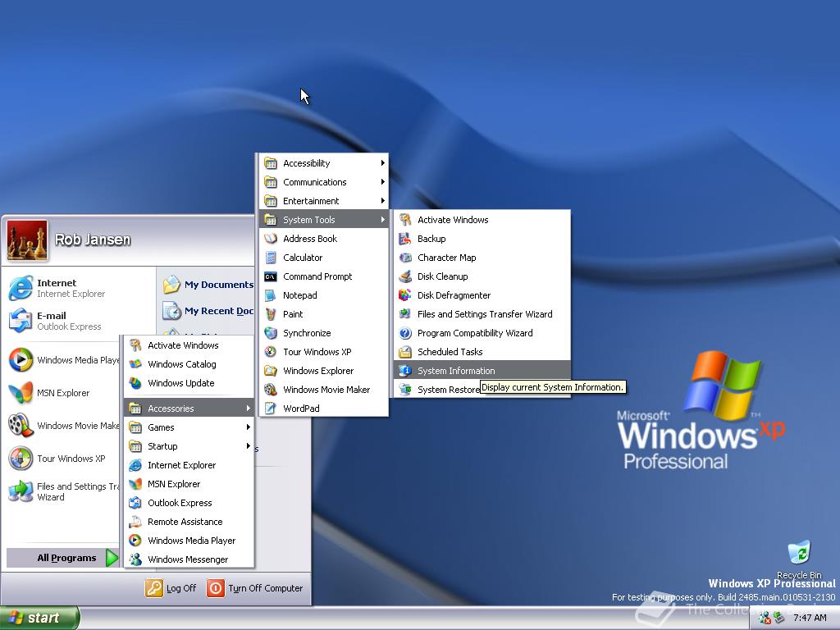Click the Windows Explorer icon in Accessories
The height and width of the screenshot is (630, 840).
point(271,371)
